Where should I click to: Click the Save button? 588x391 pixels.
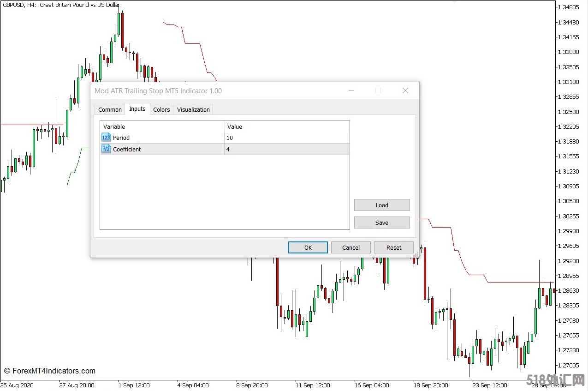click(x=381, y=223)
